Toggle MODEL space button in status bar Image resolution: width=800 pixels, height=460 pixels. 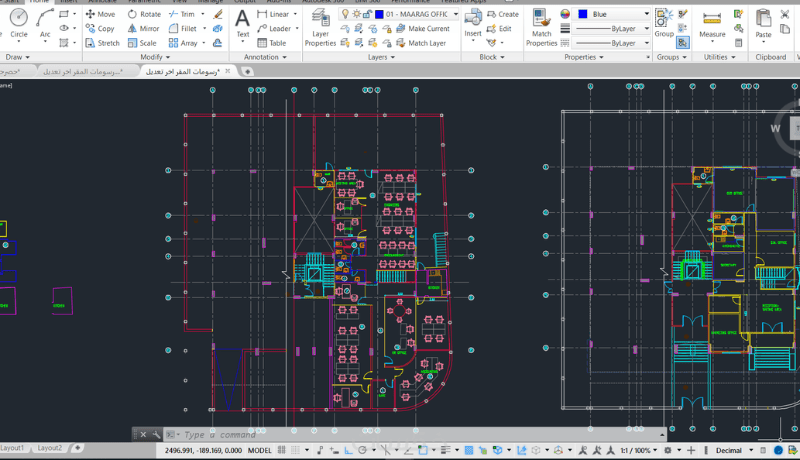pyautogui.click(x=260, y=450)
